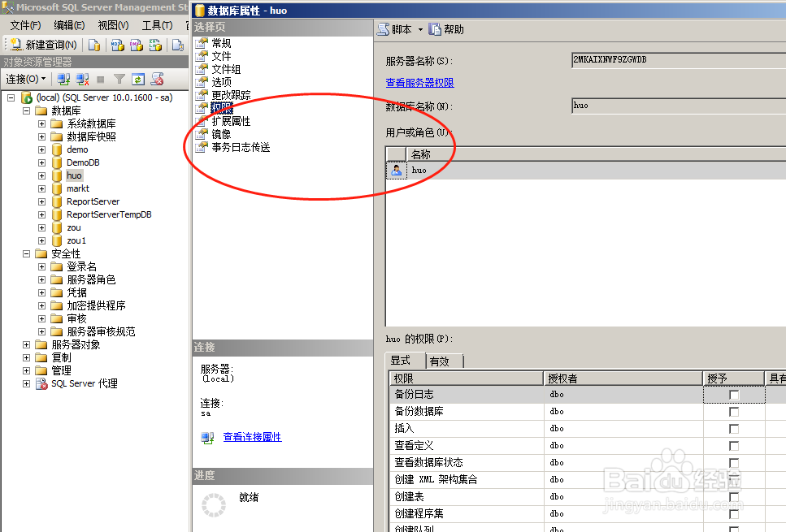Collapse the (local) server node
Viewport: 786px width, 532px height.
coord(11,97)
